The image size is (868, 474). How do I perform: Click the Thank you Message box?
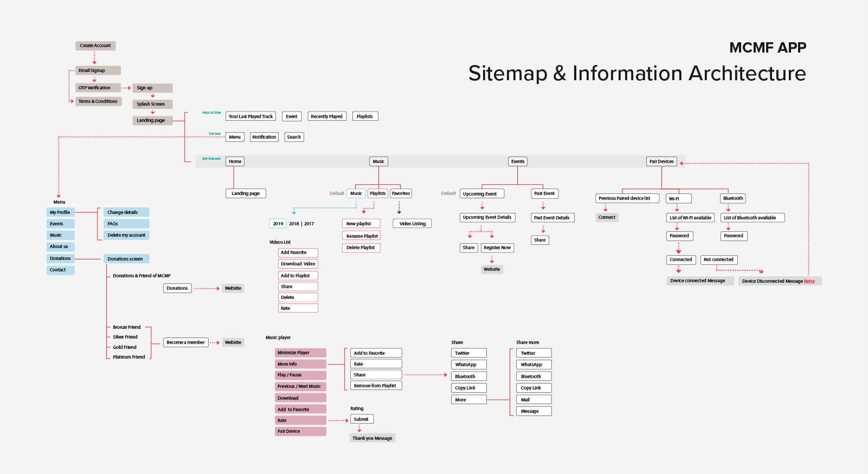(372, 438)
